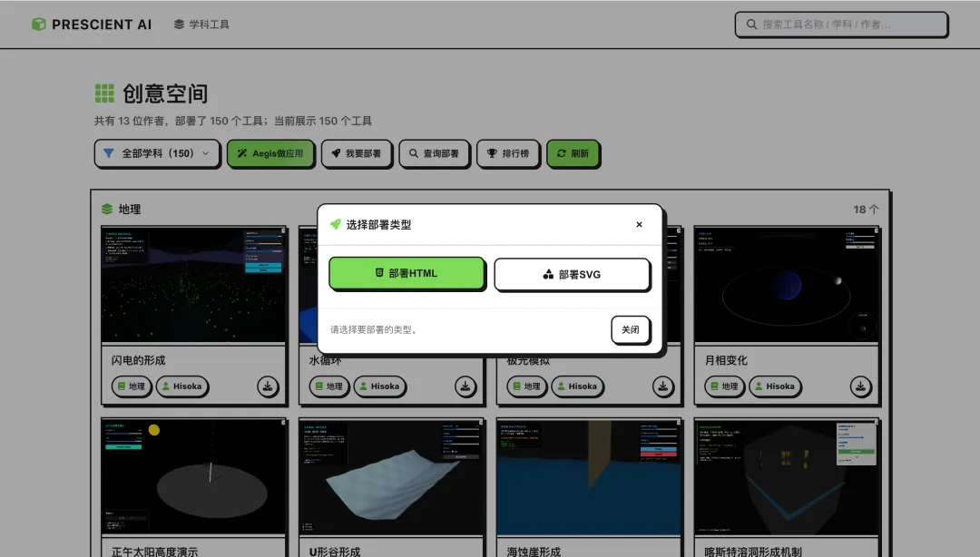This screenshot has width=980, height=557.
Task: Click the Hisoka author tag on 闪电的形成
Action: pyautogui.click(x=181, y=386)
